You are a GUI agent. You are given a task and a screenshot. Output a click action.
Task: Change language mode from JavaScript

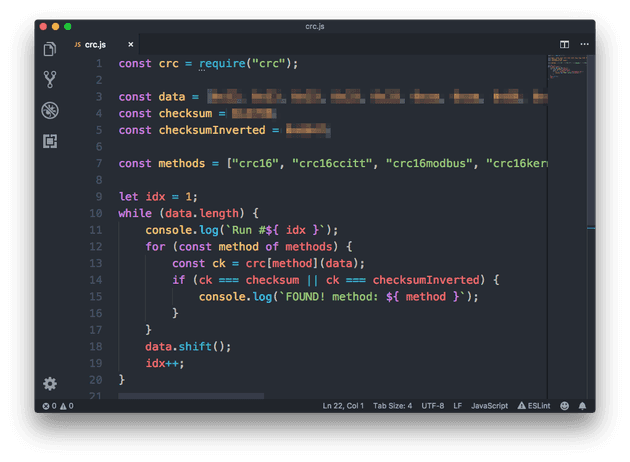(x=491, y=406)
